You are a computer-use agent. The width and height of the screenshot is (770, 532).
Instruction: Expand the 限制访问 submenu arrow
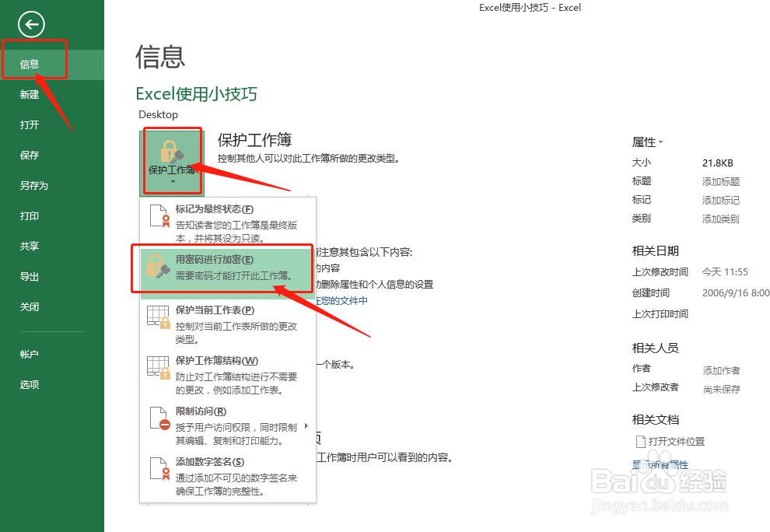point(306,426)
